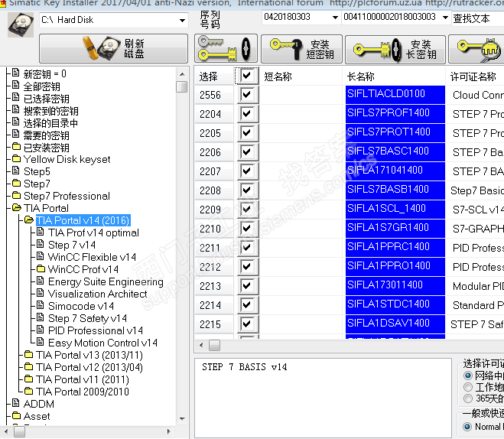Click the license name column header

coord(475,76)
